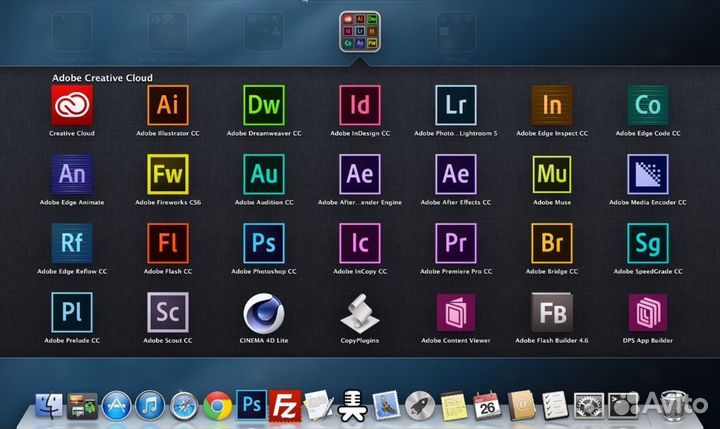Launch Adobe After Effects CC
This screenshot has width=720, height=429.
456,175
